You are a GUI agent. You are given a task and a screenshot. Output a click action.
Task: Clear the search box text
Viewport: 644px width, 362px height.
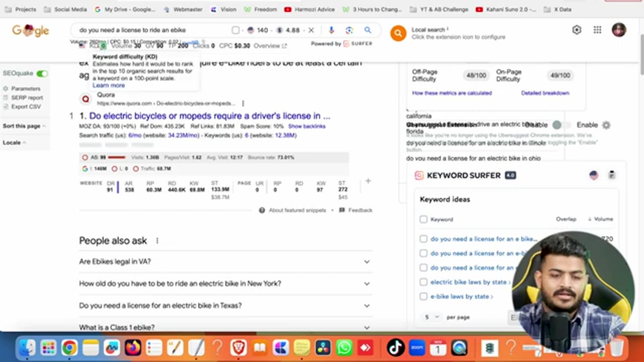[x=311, y=30]
